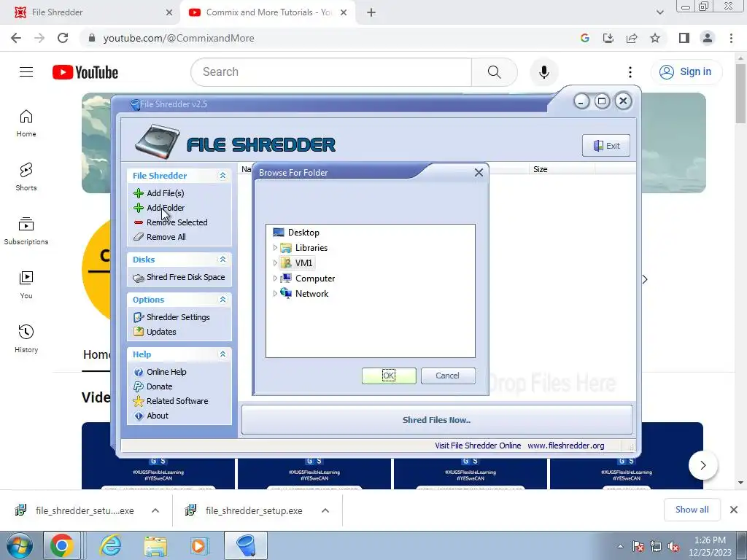Expand the Computer tree node
Viewport: 747px width, 560px height.
275,279
